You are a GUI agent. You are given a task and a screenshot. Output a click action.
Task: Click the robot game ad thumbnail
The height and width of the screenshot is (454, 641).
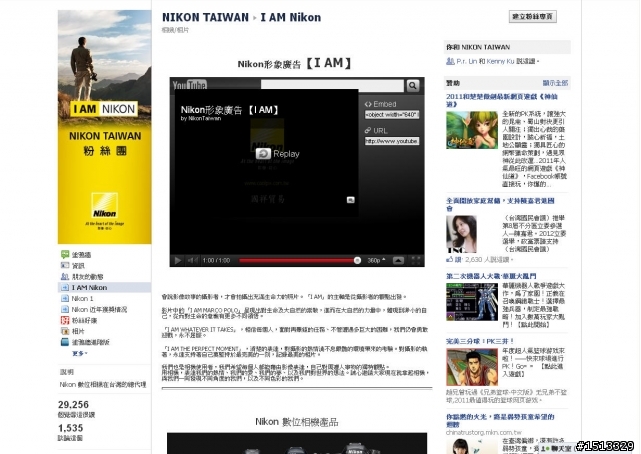472,302
